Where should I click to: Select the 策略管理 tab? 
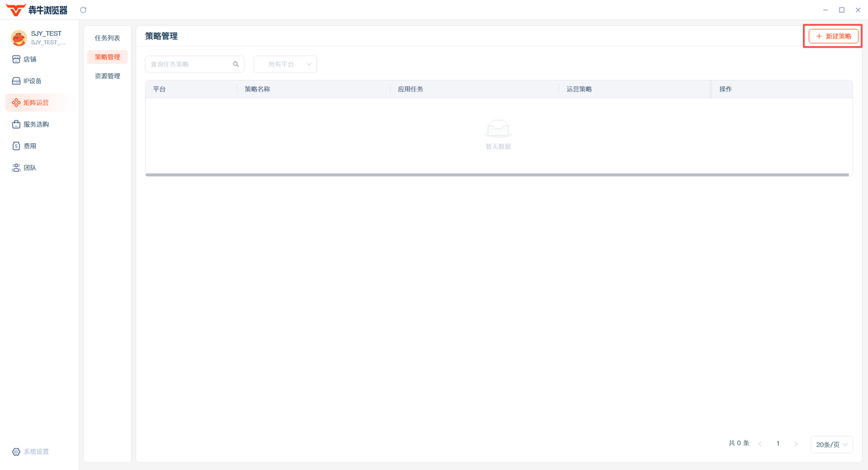[107, 57]
